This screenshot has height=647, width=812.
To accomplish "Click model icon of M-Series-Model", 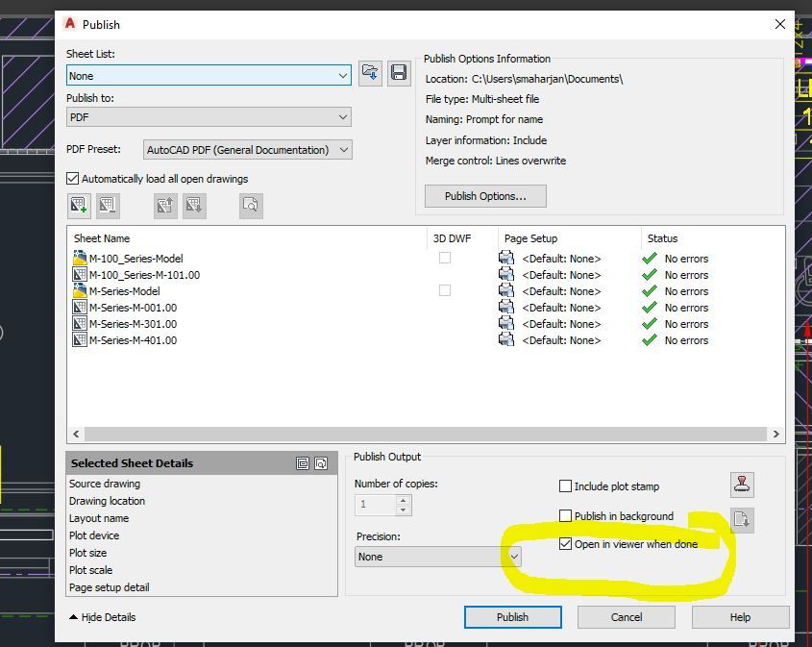I will [80, 290].
